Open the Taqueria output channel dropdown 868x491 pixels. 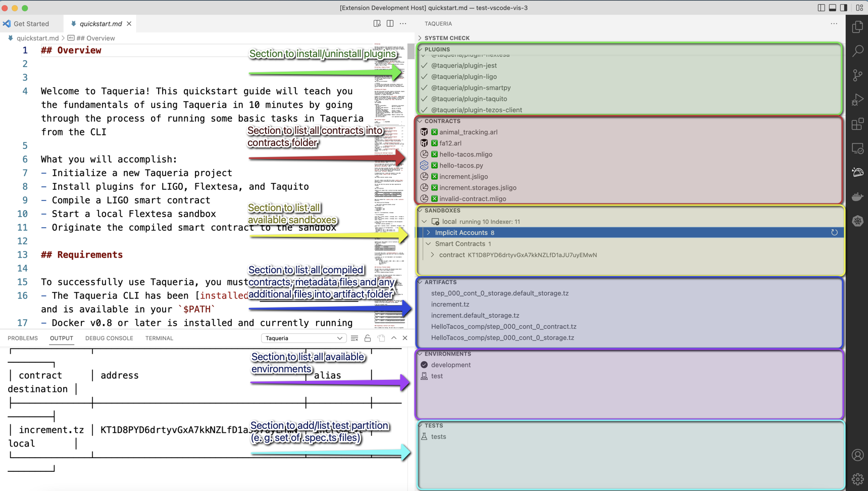click(303, 338)
